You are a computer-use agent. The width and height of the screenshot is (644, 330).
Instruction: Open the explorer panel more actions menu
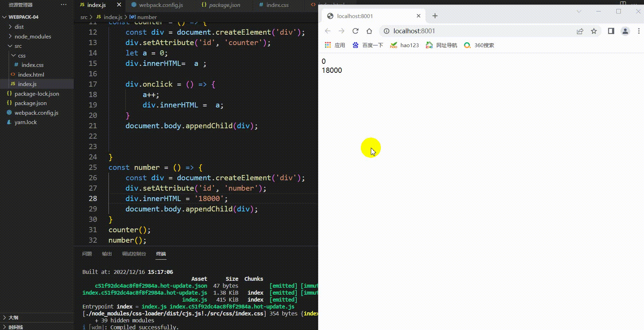[64, 5]
